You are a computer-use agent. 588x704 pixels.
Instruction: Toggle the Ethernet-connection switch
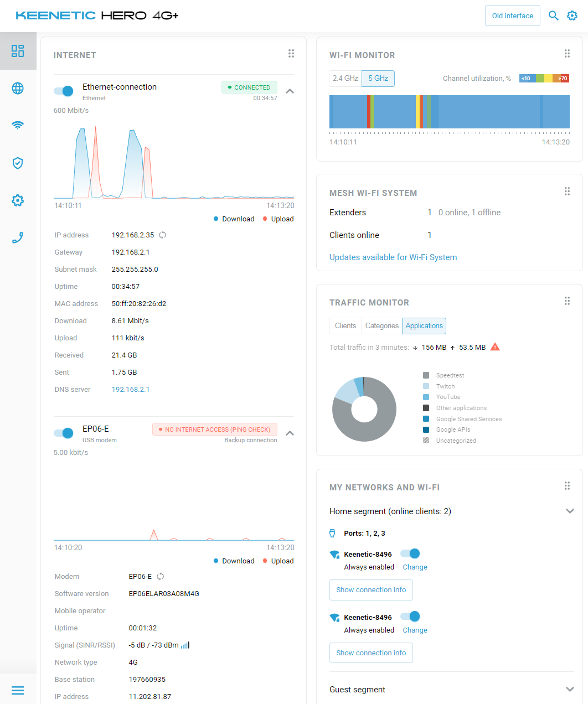(x=64, y=91)
